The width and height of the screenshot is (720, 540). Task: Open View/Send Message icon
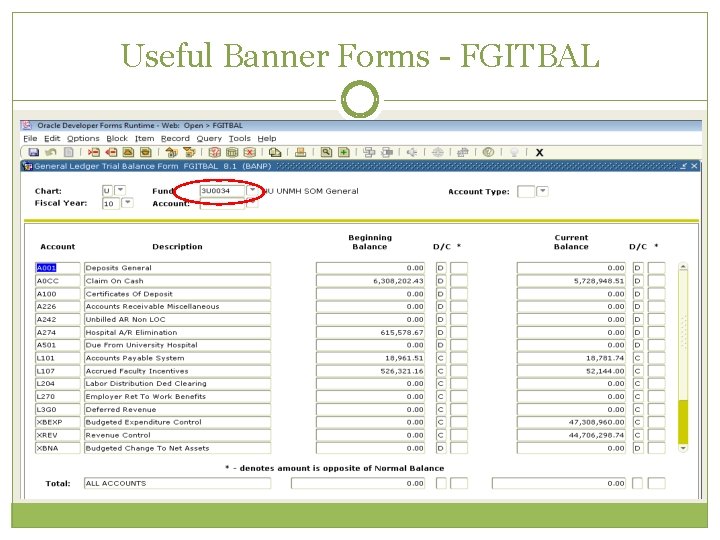(x=275, y=152)
